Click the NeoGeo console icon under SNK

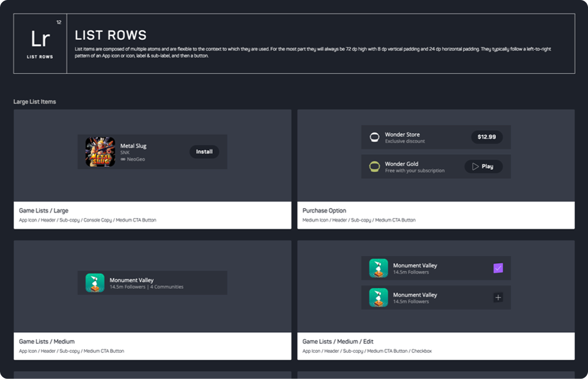(123, 159)
